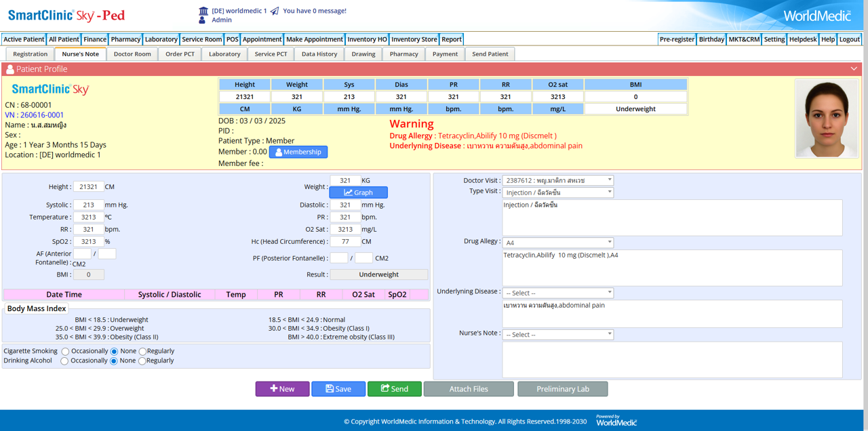Image resolution: width=868 pixels, height=431 pixels.
Task: Open Pre-register menu
Action: [677, 39]
